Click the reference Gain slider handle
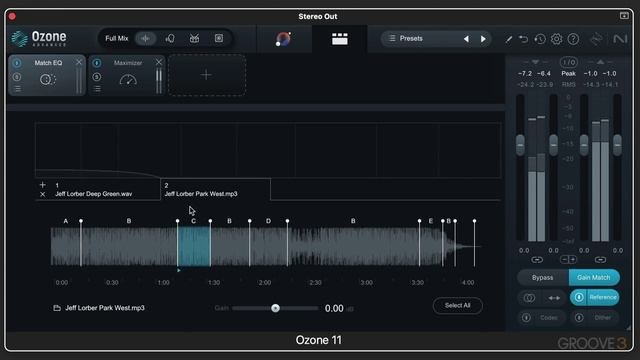640x360 pixels. tap(276, 308)
